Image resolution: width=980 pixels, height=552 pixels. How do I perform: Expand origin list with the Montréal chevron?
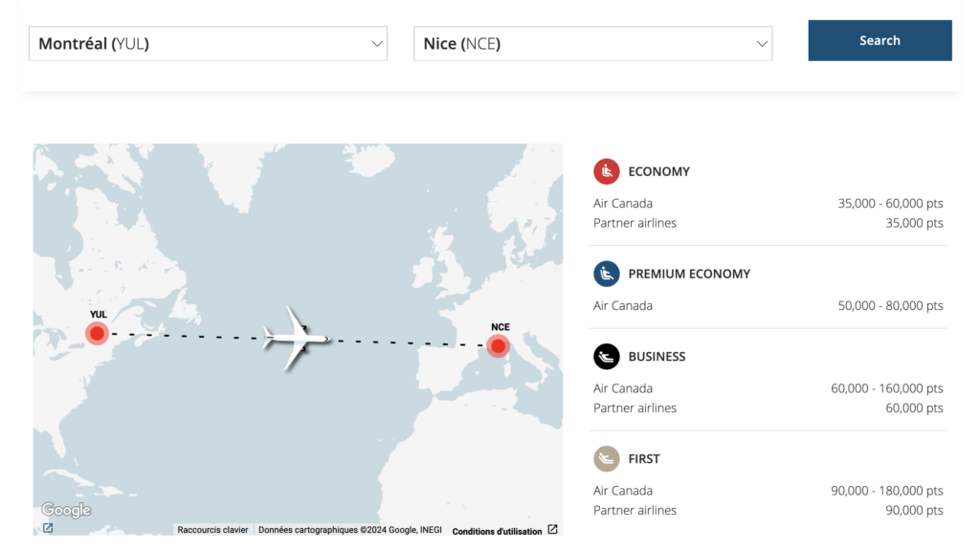point(376,43)
